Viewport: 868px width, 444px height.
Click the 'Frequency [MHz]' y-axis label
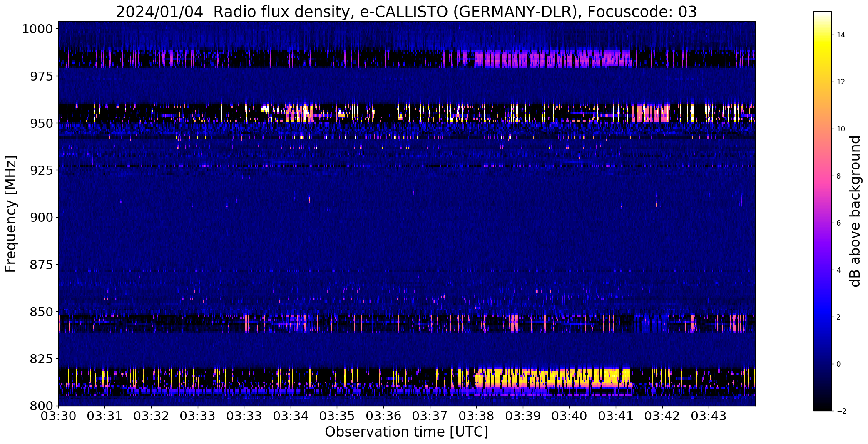tap(11, 214)
